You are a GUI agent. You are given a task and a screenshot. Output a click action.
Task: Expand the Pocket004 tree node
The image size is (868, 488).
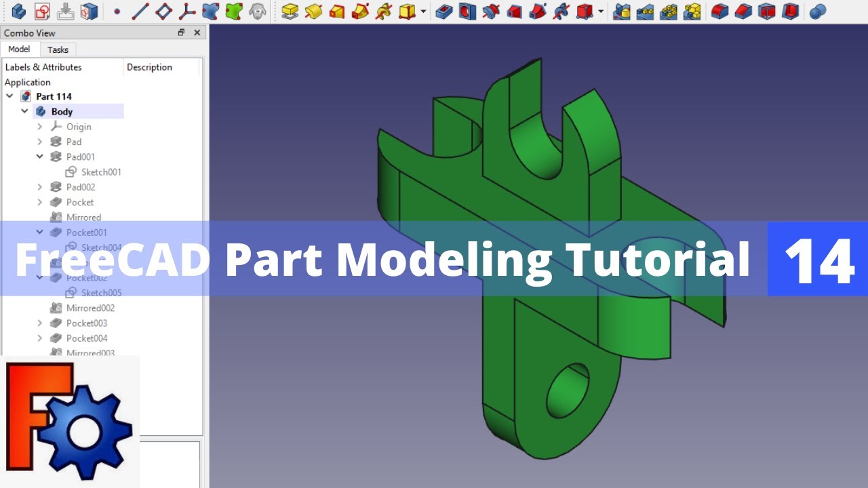tap(39, 338)
